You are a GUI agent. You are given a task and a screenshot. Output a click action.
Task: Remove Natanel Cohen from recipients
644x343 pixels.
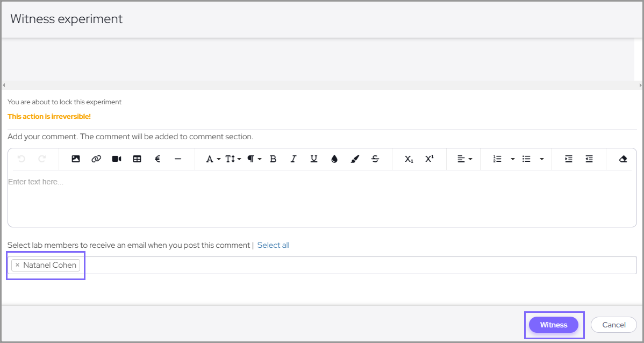tap(17, 265)
